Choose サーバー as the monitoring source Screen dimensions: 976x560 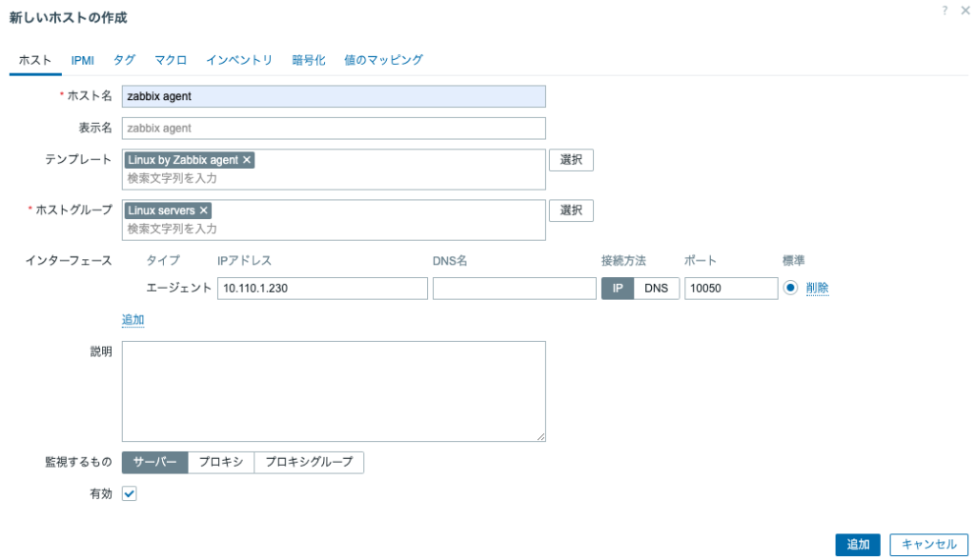[x=155, y=462]
